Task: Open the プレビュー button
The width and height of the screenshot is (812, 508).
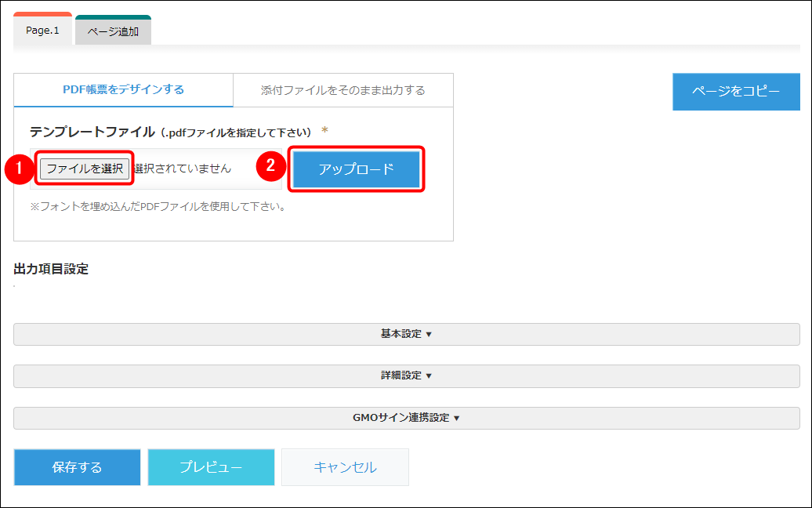Action: (x=211, y=467)
